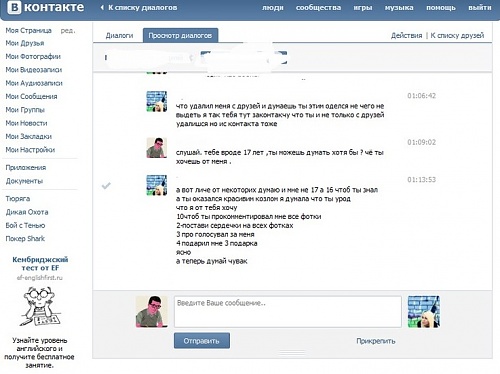This screenshot has width=500, height=374.
Task: Open the 'Действия' actions dropdown
Action: (406, 35)
